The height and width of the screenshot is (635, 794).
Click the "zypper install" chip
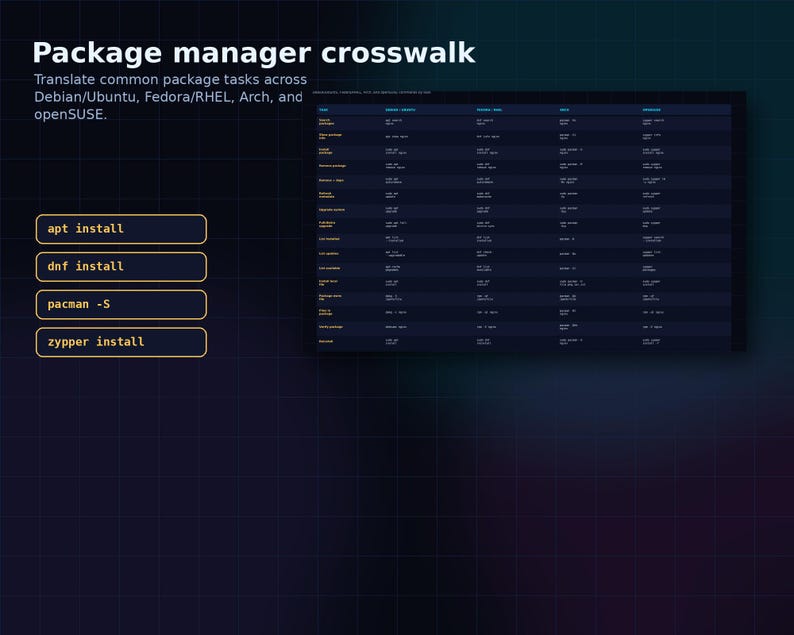(x=121, y=342)
